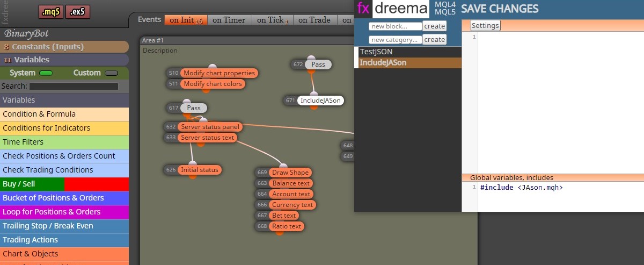The height and width of the screenshot is (265, 644).
Task: Click SAVE CHANGES
Action: (500, 9)
